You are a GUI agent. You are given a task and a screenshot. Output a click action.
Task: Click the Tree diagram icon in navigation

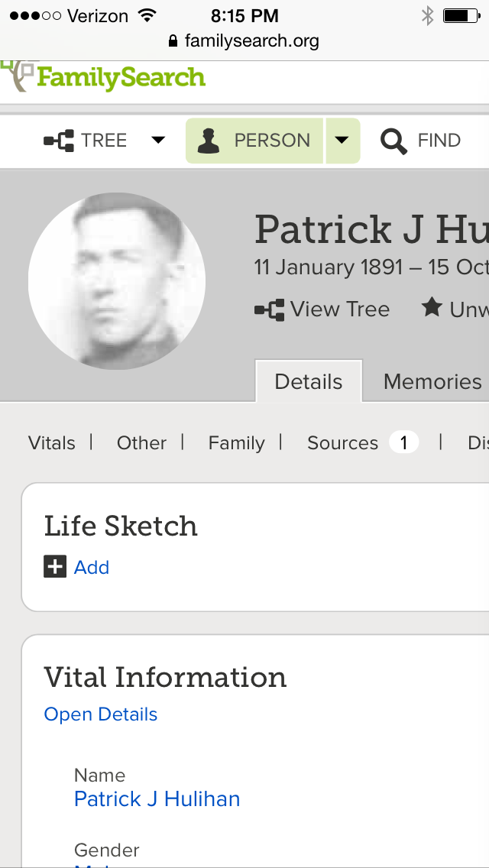pyautogui.click(x=59, y=141)
